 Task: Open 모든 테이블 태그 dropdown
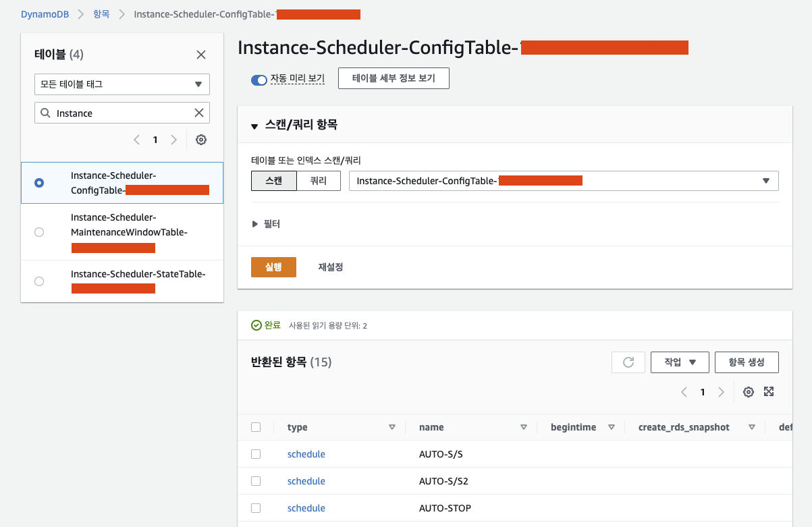[x=122, y=84]
